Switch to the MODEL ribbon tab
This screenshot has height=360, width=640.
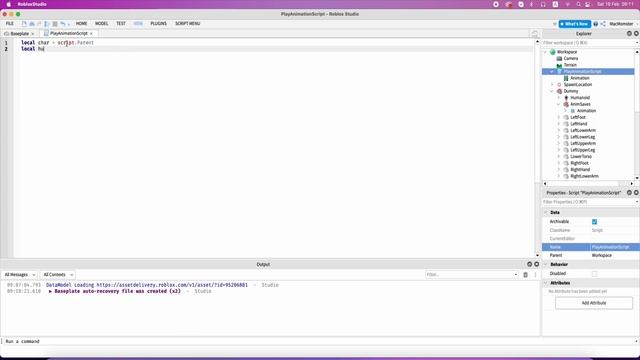[101, 24]
